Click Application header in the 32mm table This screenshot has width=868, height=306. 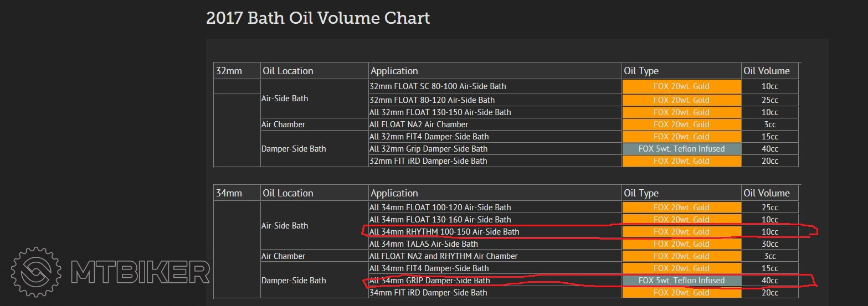[x=394, y=71]
